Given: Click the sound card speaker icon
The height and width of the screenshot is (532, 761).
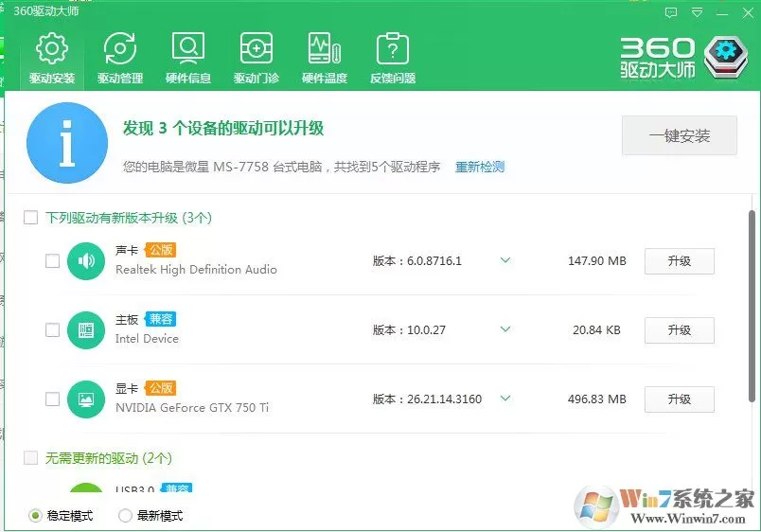Looking at the screenshot, I should 86,261.
